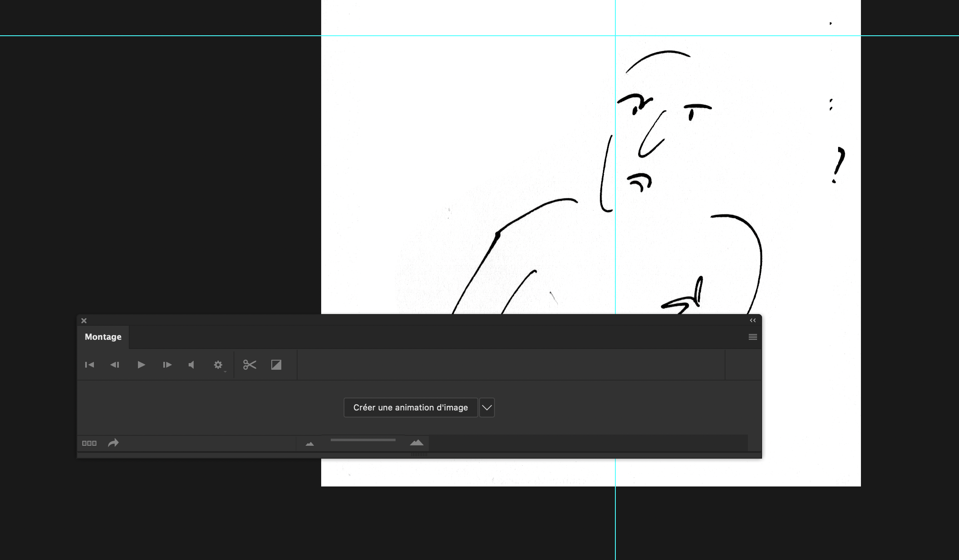Screen dimensions: 959x560
Task: Click the render video export arrow icon
Action: click(113, 443)
